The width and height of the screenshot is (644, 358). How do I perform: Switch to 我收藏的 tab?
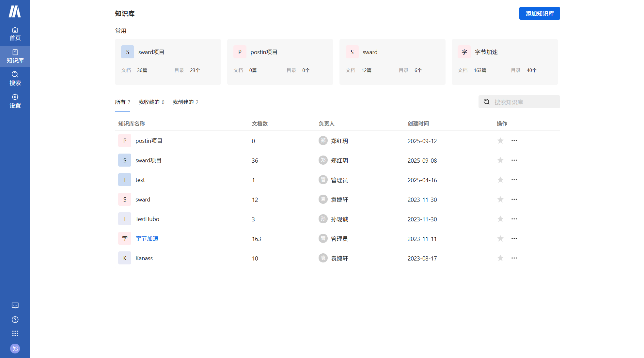pyautogui.click(x=151, y=102)
